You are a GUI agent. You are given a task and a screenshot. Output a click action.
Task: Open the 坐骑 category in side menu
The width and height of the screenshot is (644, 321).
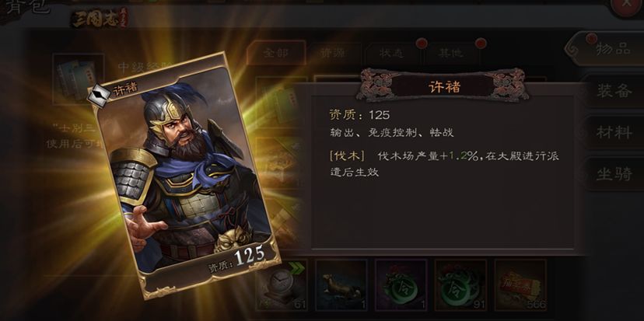click(614, 174)
